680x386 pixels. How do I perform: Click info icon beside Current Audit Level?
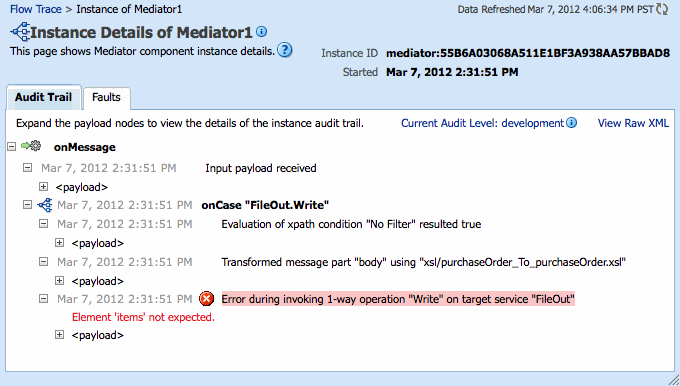572,123
